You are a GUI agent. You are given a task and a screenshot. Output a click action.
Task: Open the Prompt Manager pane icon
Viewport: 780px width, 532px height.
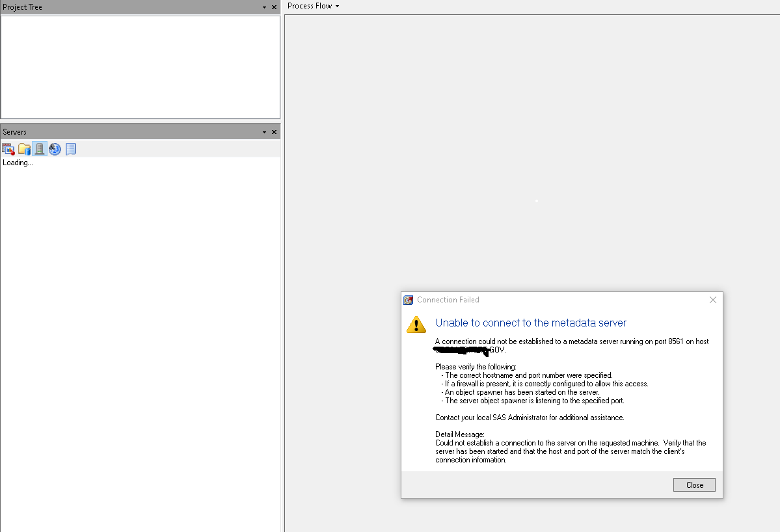(x=55, y=149)
